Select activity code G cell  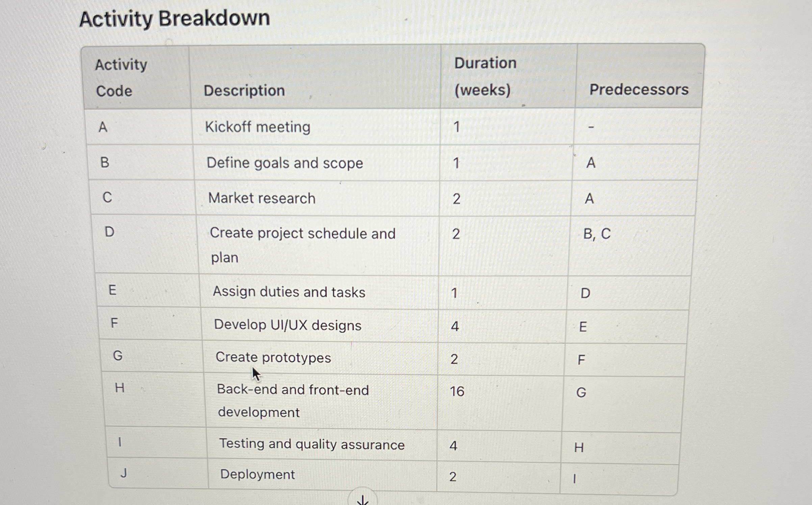[152, 356]
